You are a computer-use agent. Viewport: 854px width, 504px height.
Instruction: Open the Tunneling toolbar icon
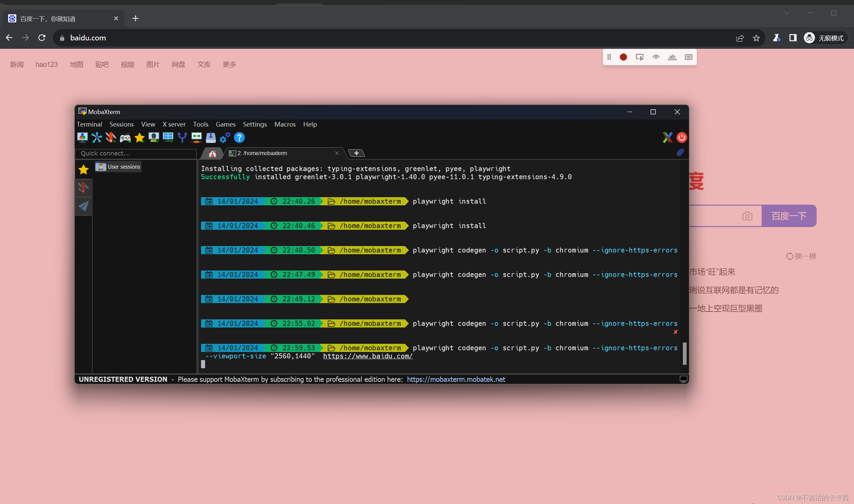point(197,137)
